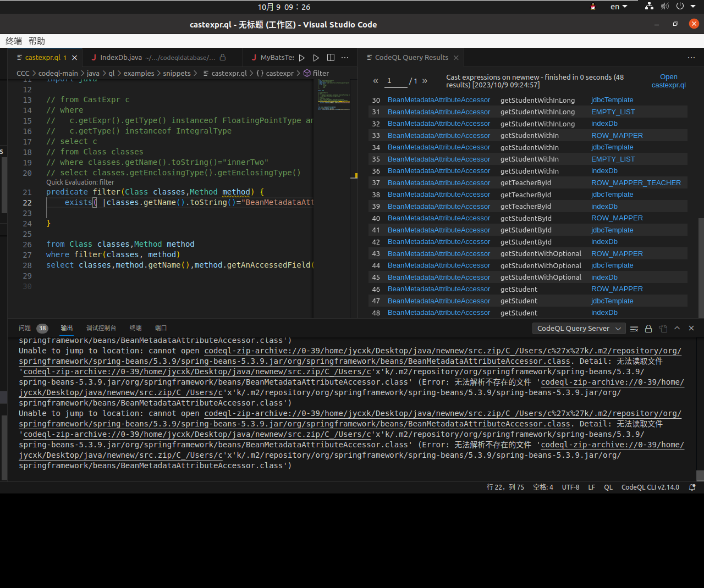
Task: Click the second run icon in editor toolbar
Action: coord(316,58)
